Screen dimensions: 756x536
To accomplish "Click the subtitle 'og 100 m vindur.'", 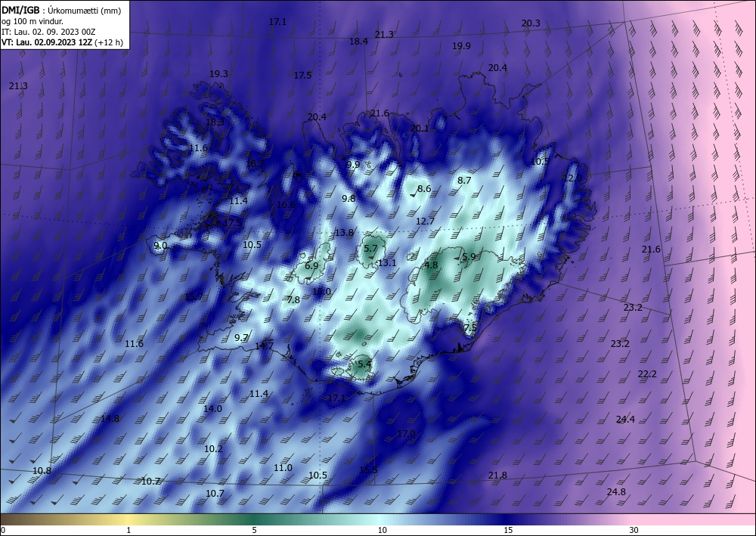I will pos(33,21).
